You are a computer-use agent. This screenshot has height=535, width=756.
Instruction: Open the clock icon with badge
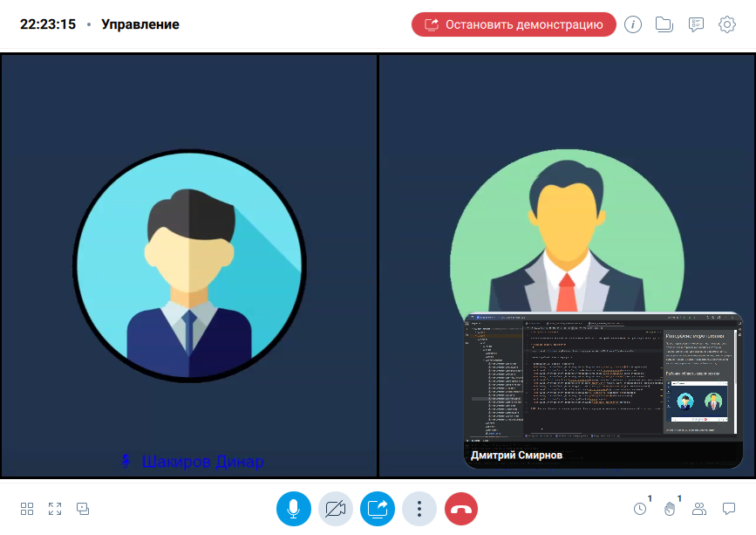pos(640,508)
